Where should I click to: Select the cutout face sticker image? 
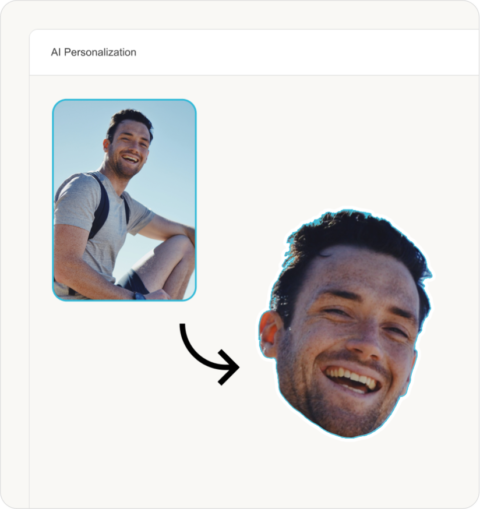pos(346,323)
